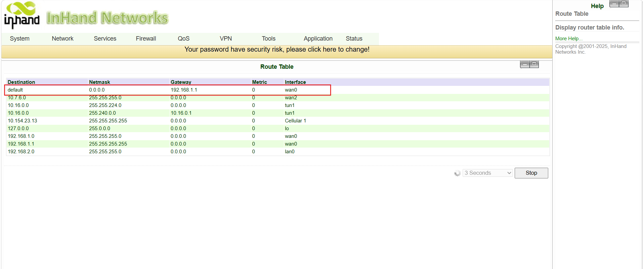Open the Network menu

(x=62, y=39)
